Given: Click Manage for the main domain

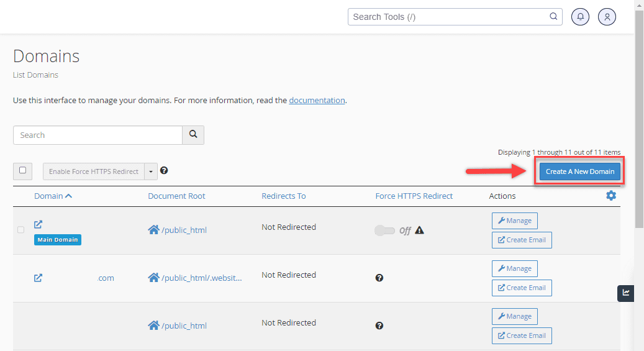Looking at the screenshot, I should point(515,221).
